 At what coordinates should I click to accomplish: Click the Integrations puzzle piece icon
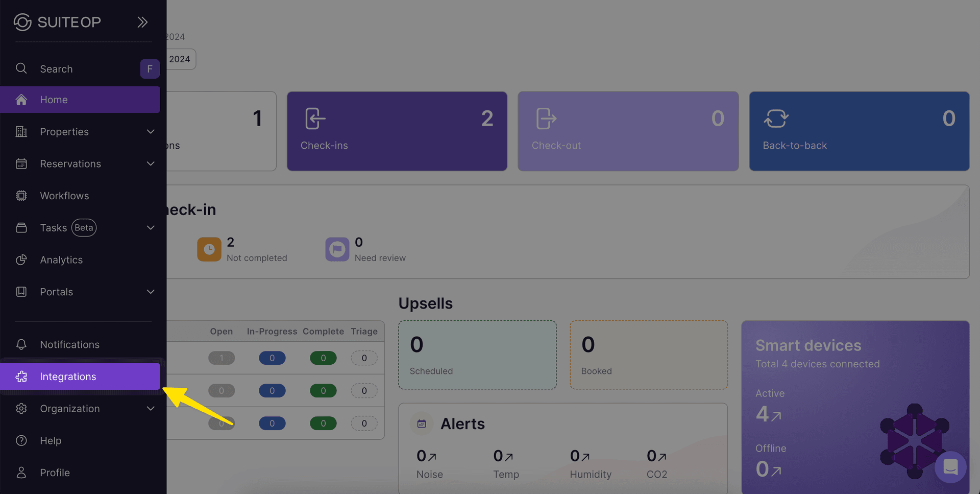point(21,377)
